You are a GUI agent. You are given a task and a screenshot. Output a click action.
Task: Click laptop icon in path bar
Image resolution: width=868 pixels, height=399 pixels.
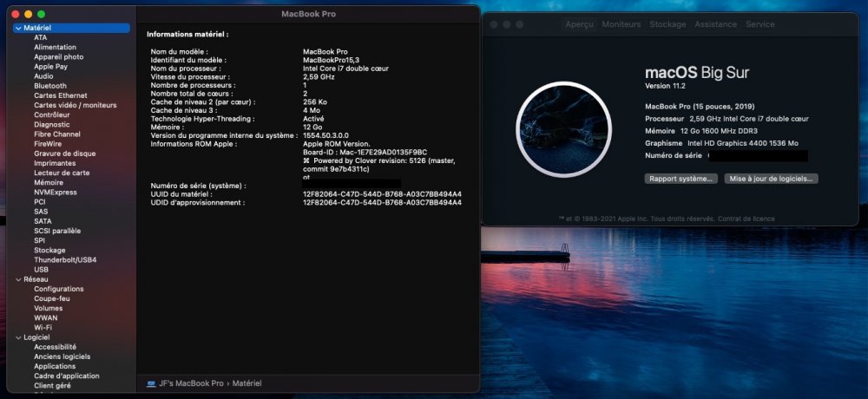pos(151,383)
